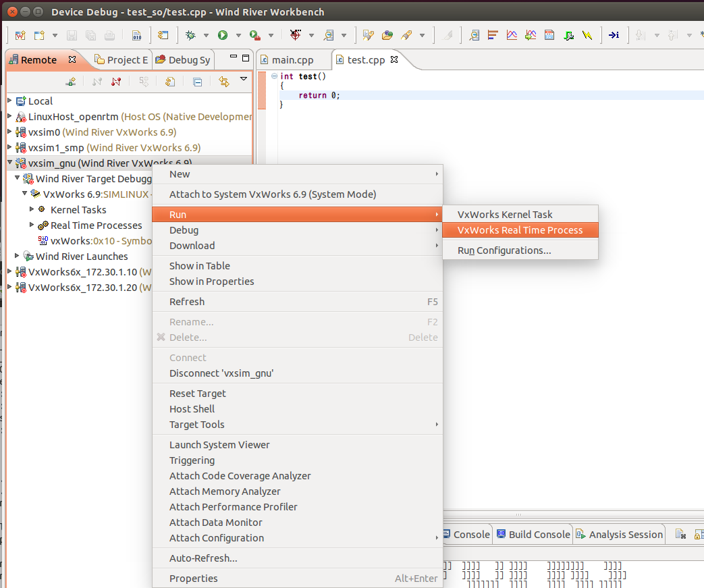Open the Debug context submenu
Image resolution: width=704 pixels, height=588 pixels.
[298, 230]
